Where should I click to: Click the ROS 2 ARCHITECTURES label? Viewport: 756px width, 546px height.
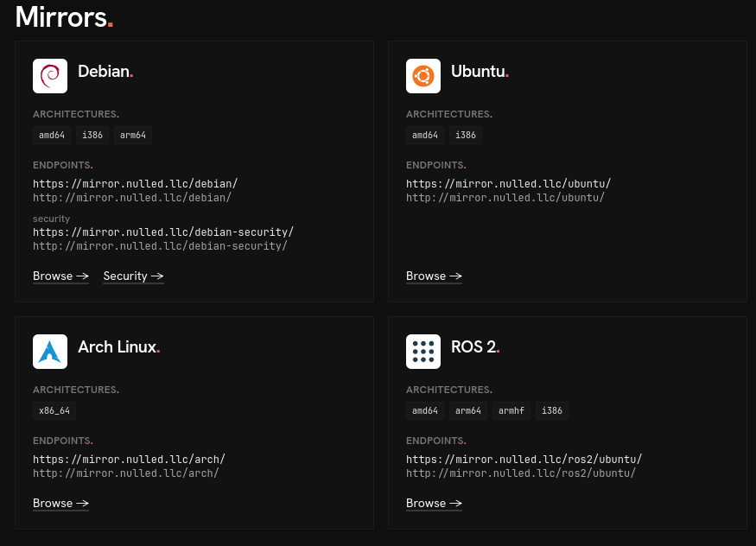tap(449, 390)
